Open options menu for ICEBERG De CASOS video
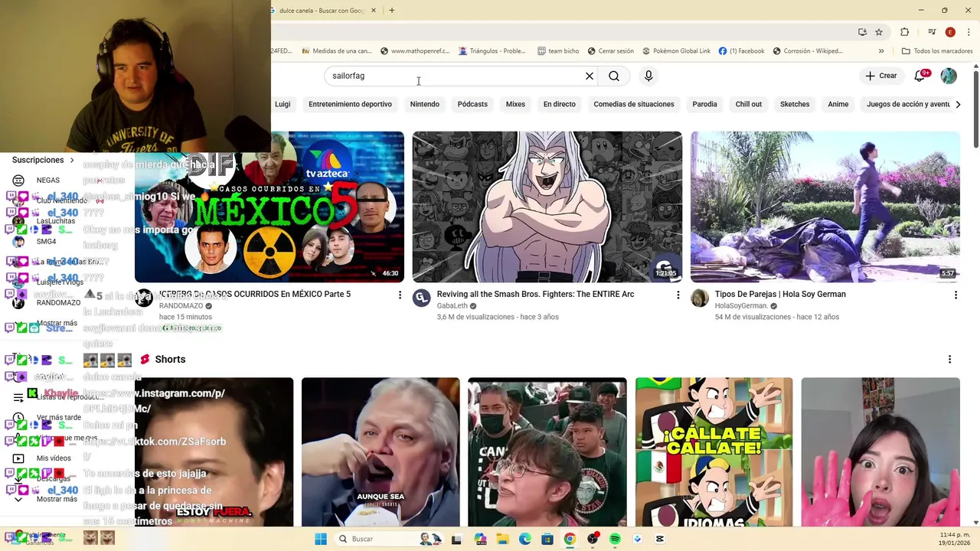Image resolution: width=980 pixels, height=551 pixels. click(x=400, y=295)
